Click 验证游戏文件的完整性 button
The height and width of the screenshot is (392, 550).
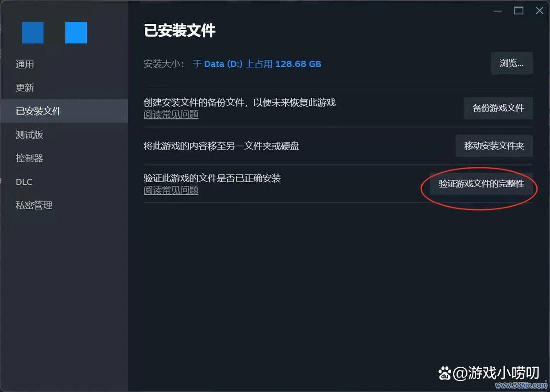[x=481, y=184]
